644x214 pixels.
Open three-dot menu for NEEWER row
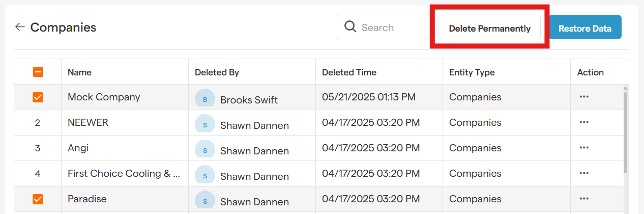[x=584, y=122]
